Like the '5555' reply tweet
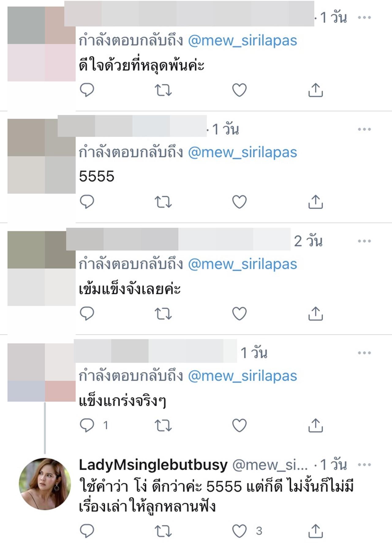The width and height of the screenshot is (392, 550). 239,202
